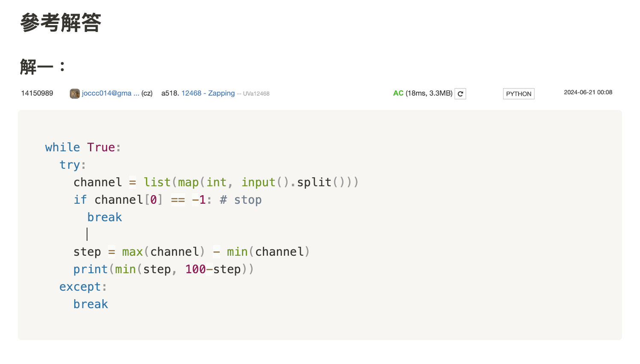Click the final 'break' under except

pyautogui.click(x=90, y=304)
